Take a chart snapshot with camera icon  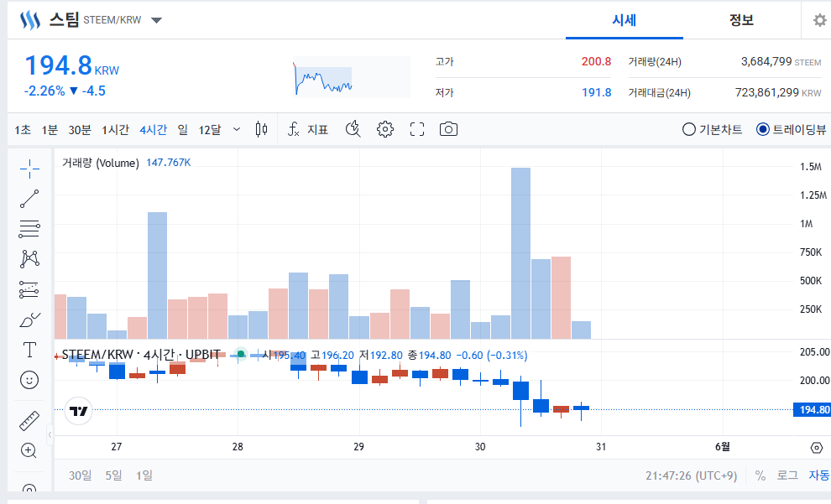[448, 129]
